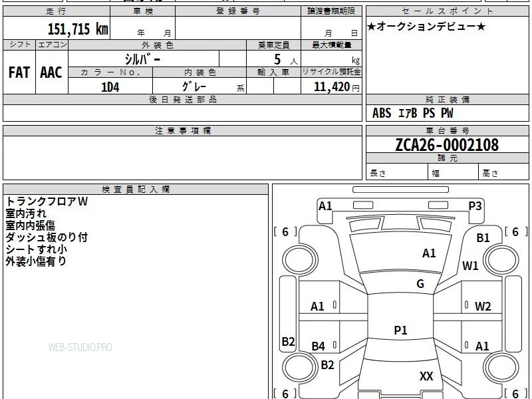532x399 pixels.
Task: Click the 幅 width field
Action: 454,172
